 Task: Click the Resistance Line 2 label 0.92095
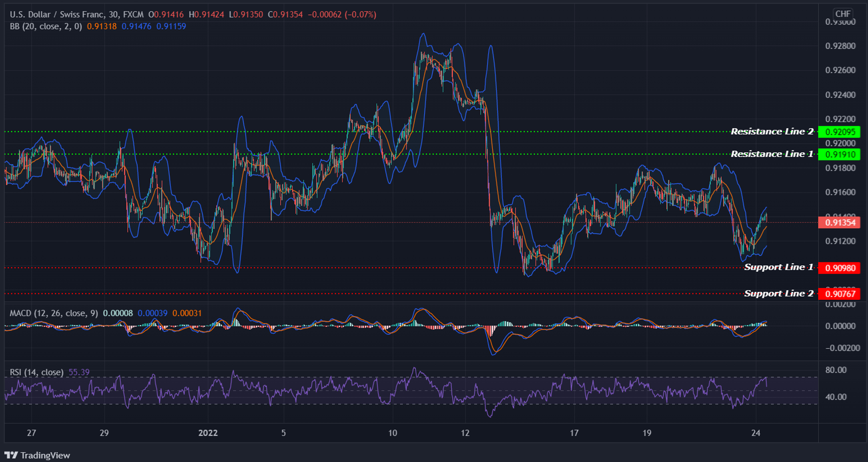coord(840,132)
